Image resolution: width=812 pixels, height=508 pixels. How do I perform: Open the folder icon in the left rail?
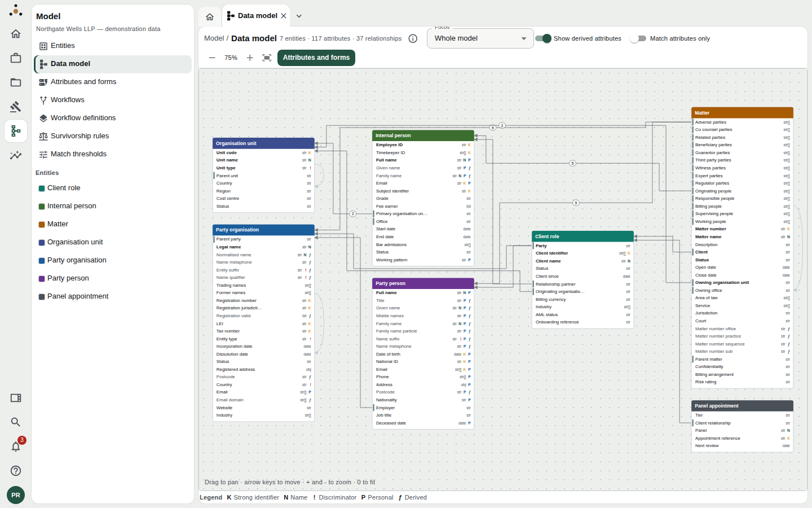pos(16,82)
